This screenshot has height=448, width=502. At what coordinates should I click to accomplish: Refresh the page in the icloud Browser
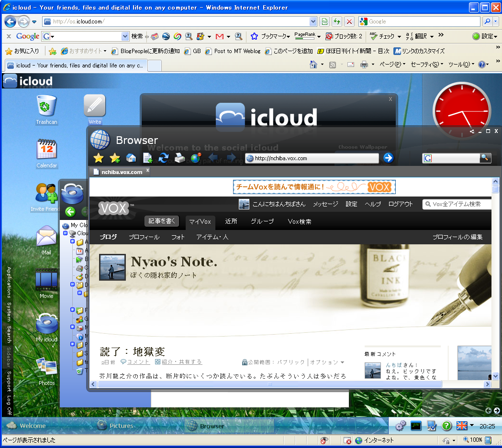point(164,158)
